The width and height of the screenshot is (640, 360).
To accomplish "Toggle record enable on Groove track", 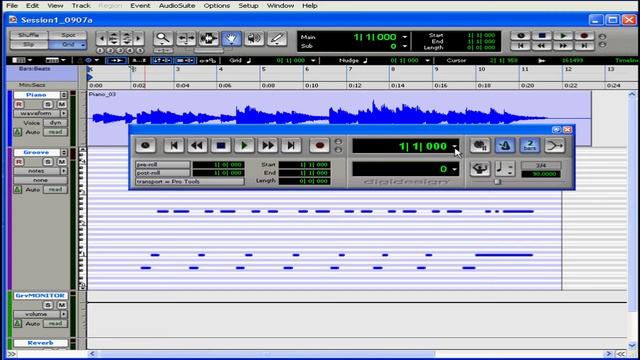I will click(19, 162).
